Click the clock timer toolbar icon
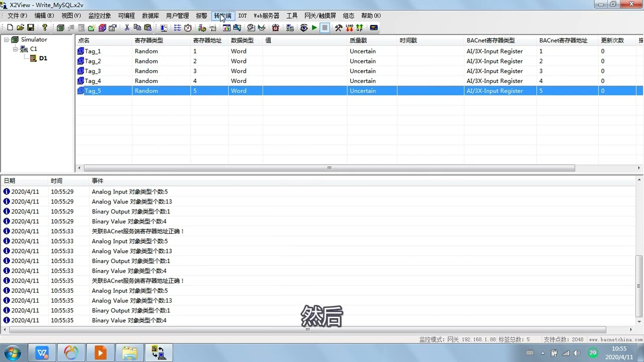The width and height of the screenshot is (644, 362). [x=188, y=28]
